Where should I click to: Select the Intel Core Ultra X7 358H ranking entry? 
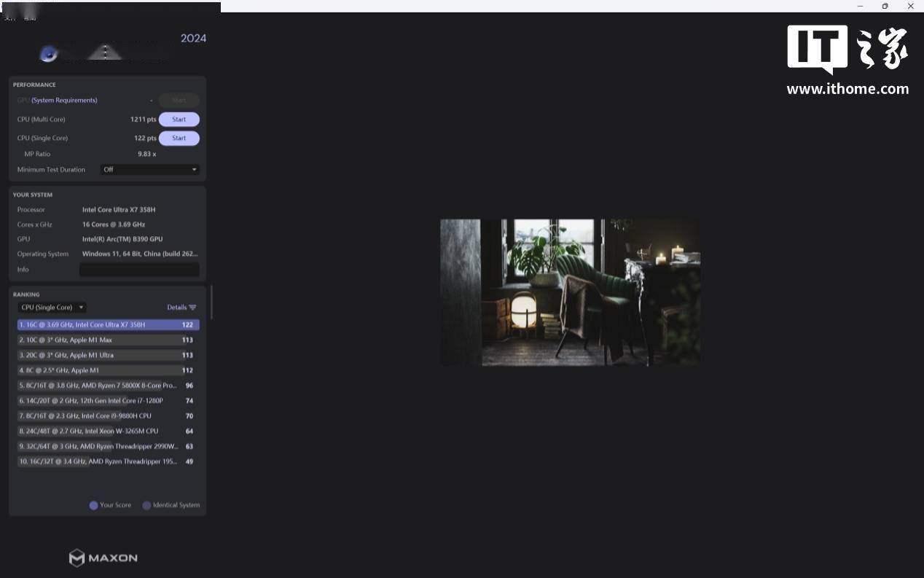coord(108,325)
